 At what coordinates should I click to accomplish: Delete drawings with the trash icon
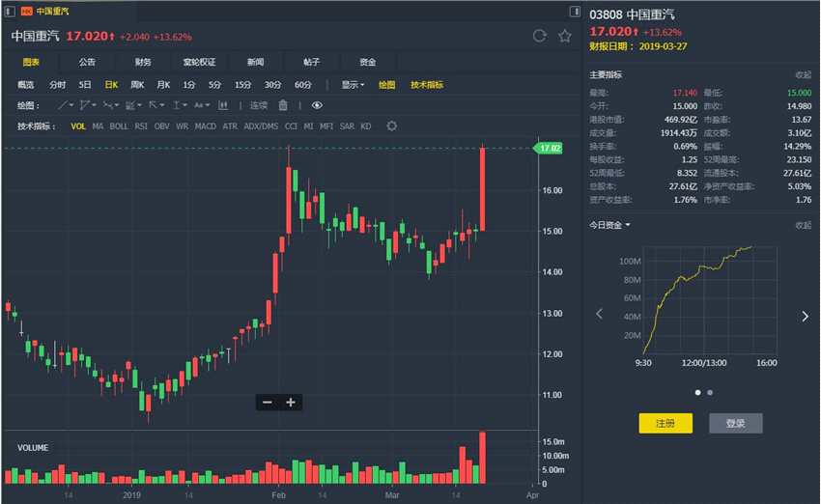283,105
